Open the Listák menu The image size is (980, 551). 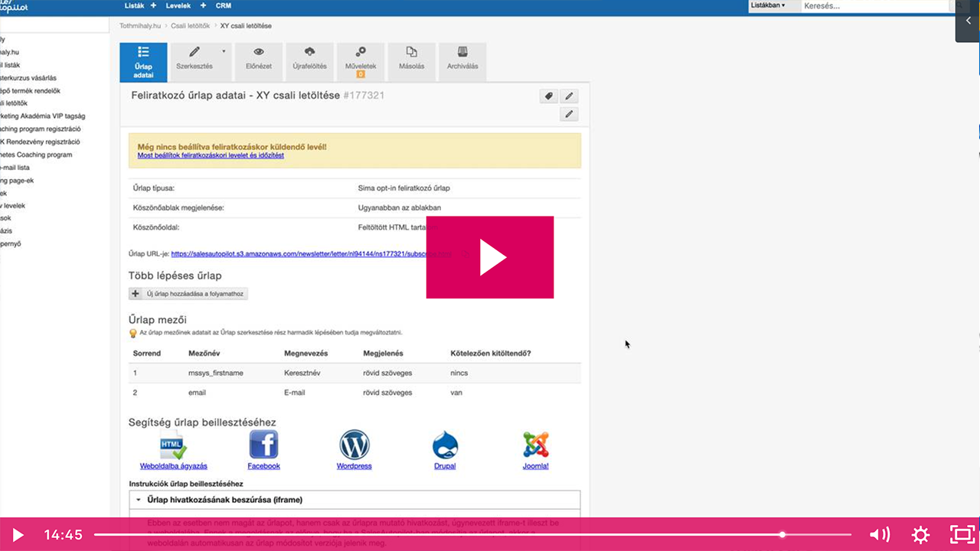click(136, 5)
